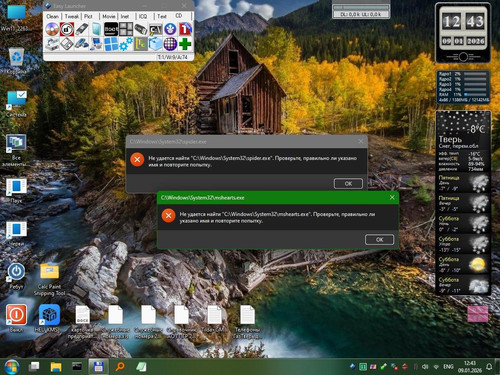Switch the ENG input language indicator

pyautogui.click(x=448, y=367)
